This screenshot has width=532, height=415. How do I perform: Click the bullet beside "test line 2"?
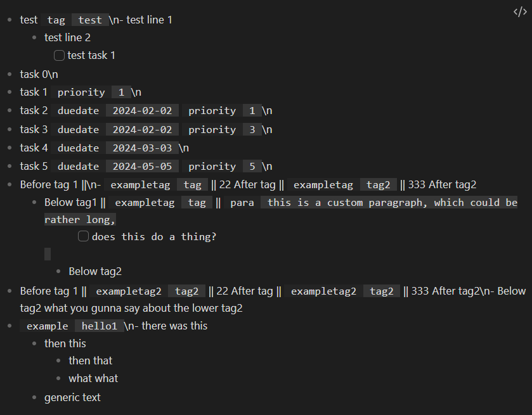(34, 37)
